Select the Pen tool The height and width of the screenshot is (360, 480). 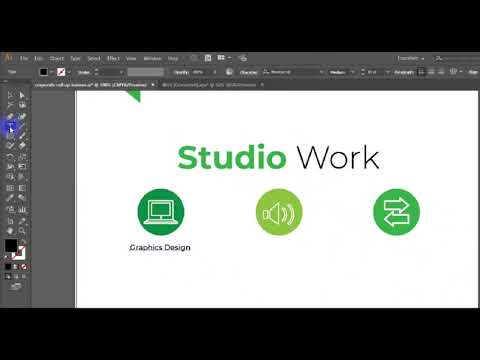coord(10,116)
